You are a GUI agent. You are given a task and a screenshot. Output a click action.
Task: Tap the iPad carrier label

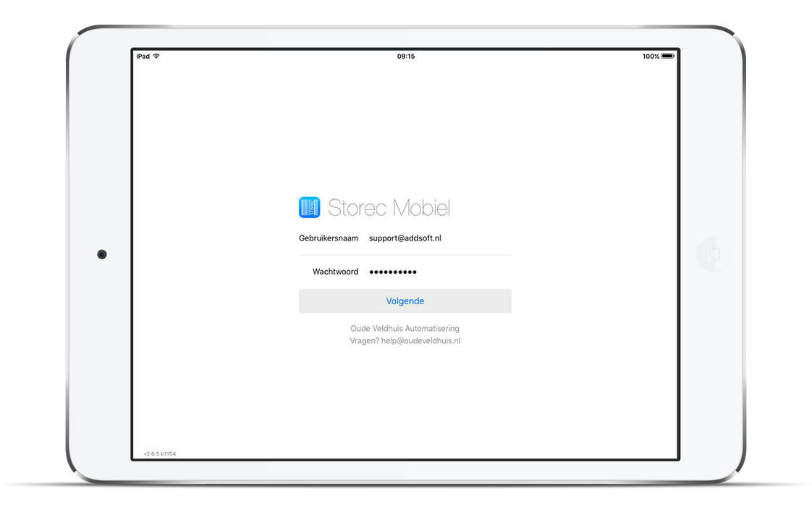tap(143, 56)
